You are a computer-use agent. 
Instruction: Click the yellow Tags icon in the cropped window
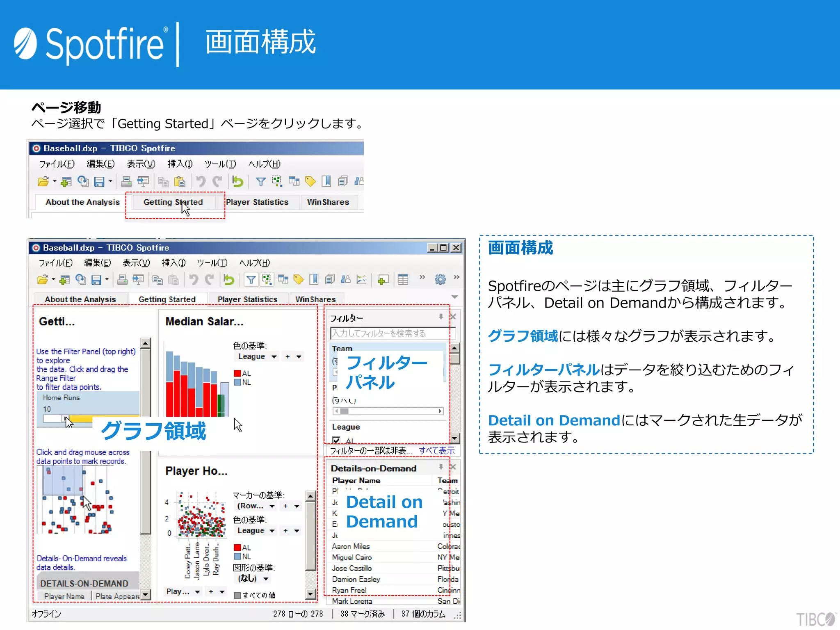coord(310,182)
